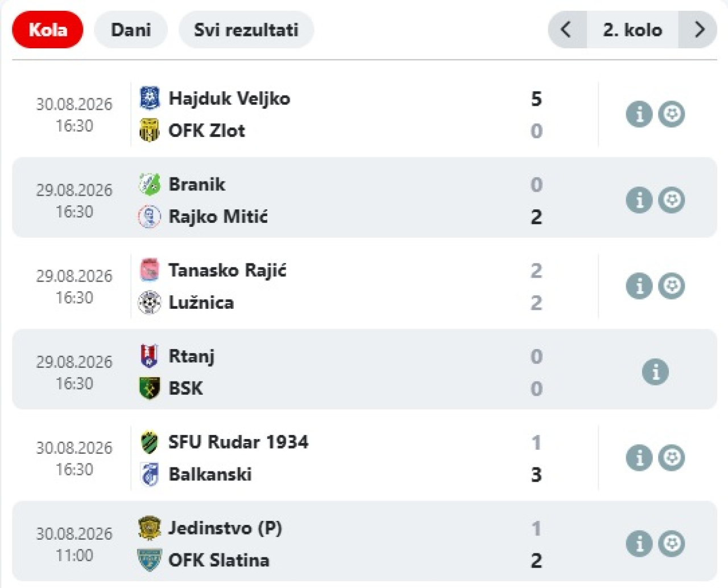The image size is (728, 588).
Task: Open ball icon for Hajduk Veljko match
Action: (672, 114)
